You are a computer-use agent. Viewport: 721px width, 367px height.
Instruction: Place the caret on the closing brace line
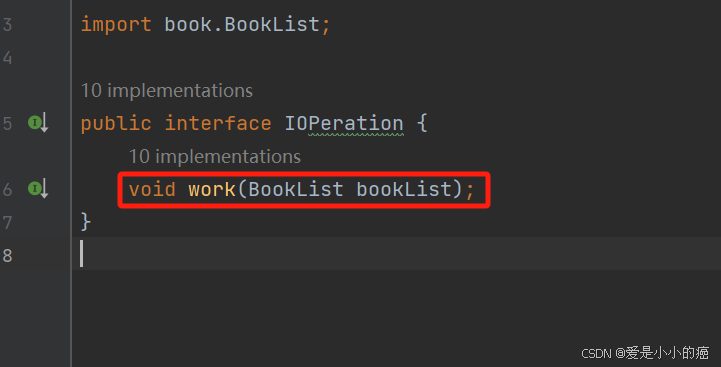[86, 222]
